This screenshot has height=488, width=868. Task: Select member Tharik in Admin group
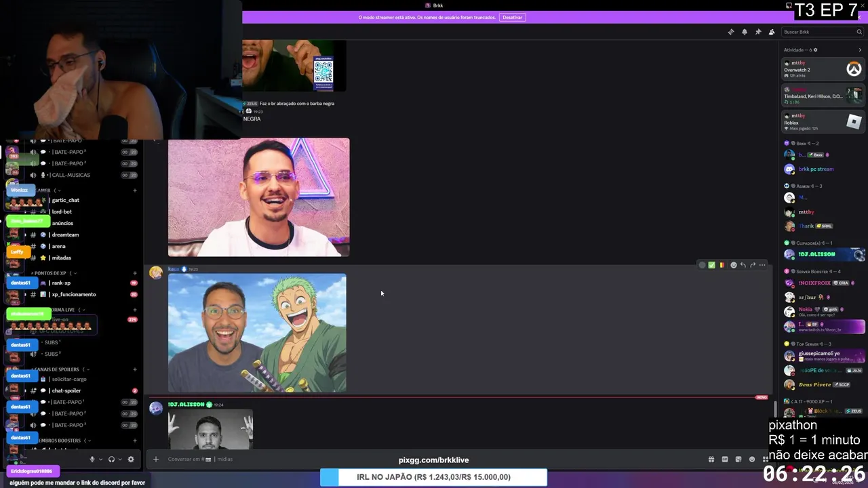823,226
